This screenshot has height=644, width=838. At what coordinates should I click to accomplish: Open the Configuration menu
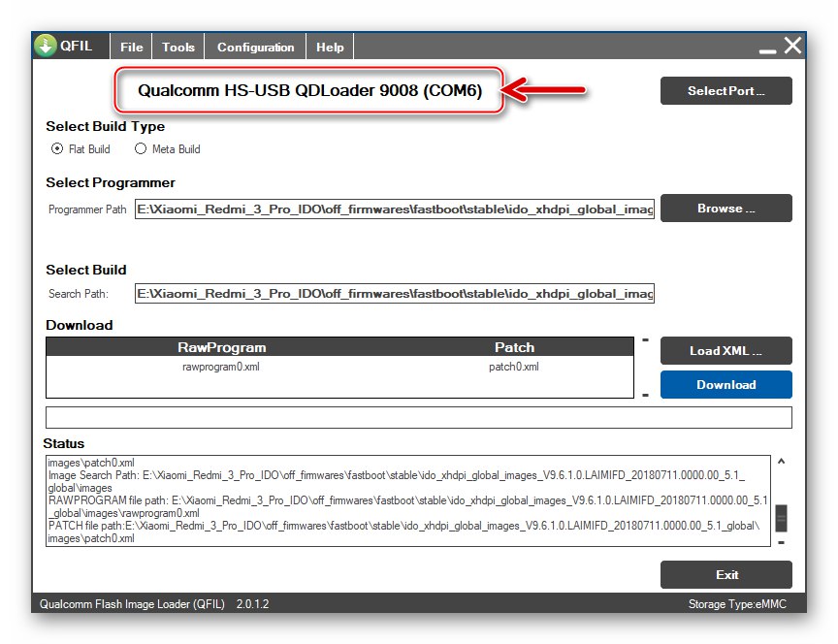tap(255, 47)
